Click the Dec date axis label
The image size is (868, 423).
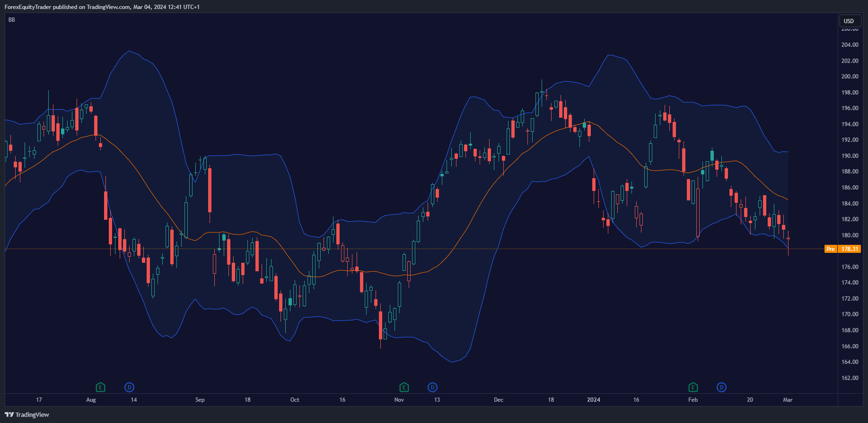pyautogui.click(x=499, y=400)
